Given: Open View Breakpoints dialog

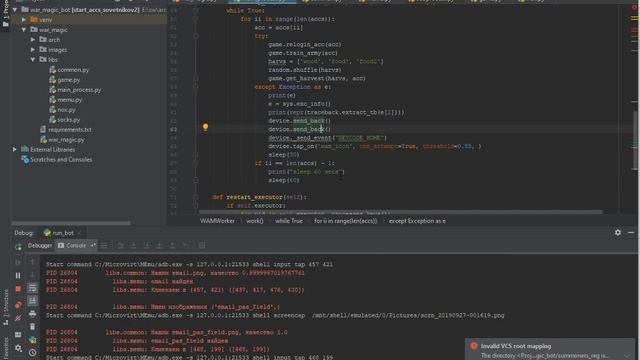Looking at the screenshot, I should pos(18,305).
